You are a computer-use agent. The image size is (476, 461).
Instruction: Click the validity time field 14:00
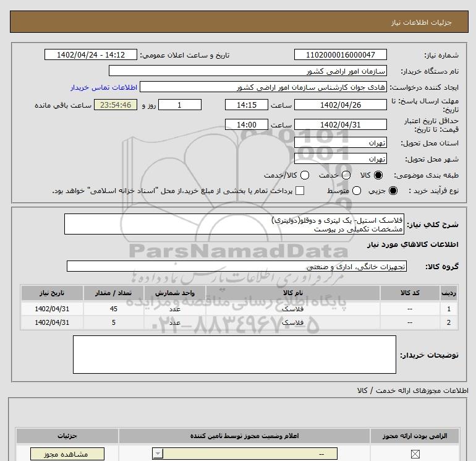[247, 124]
